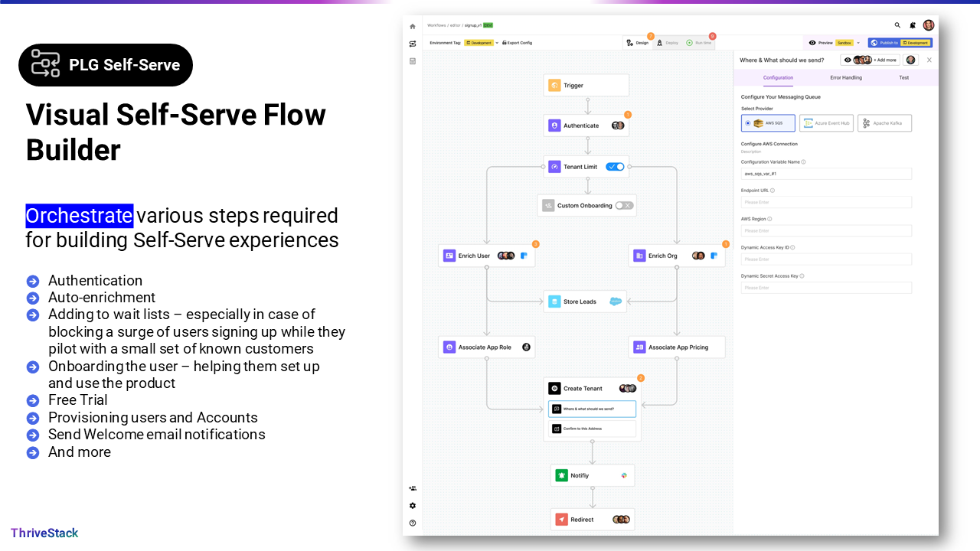
Task: Choose the Azure Event Hub provider
Action: [826, 123]
